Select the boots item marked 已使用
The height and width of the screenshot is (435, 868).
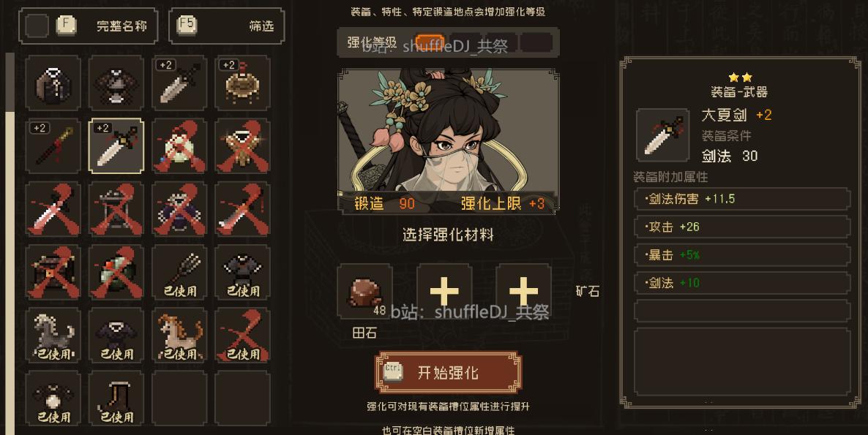point(116,398)
